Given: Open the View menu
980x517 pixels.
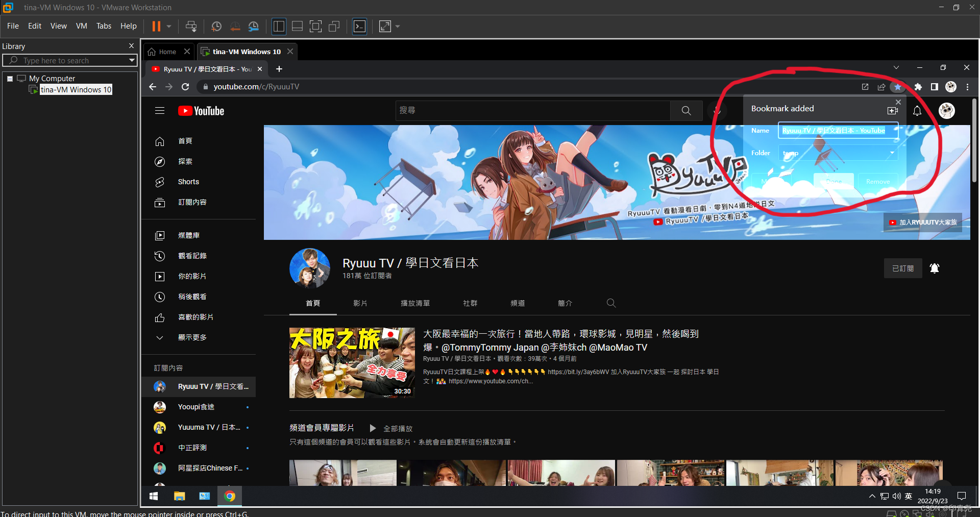Looking at the screenshot, I should pos(58,26).
